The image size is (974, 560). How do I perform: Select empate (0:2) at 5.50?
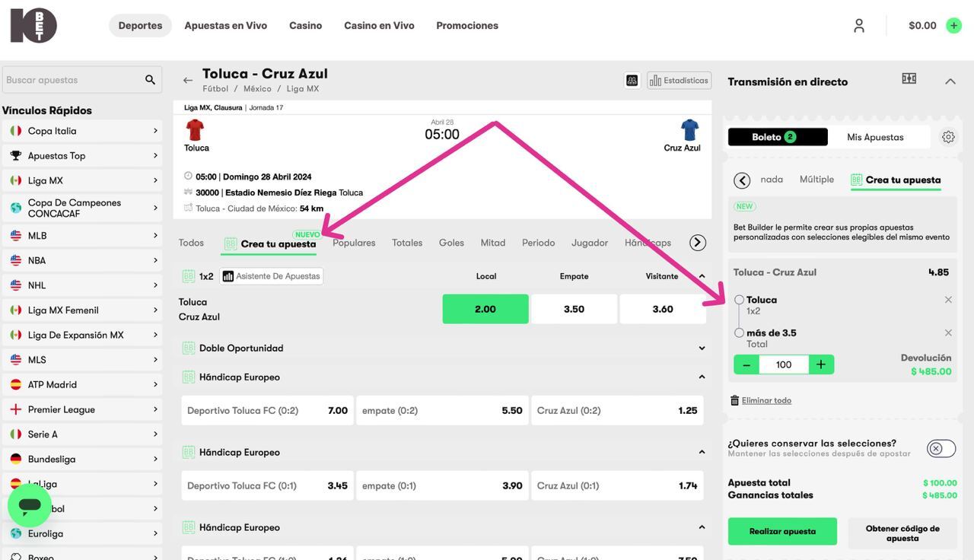(x=442, y=410)
